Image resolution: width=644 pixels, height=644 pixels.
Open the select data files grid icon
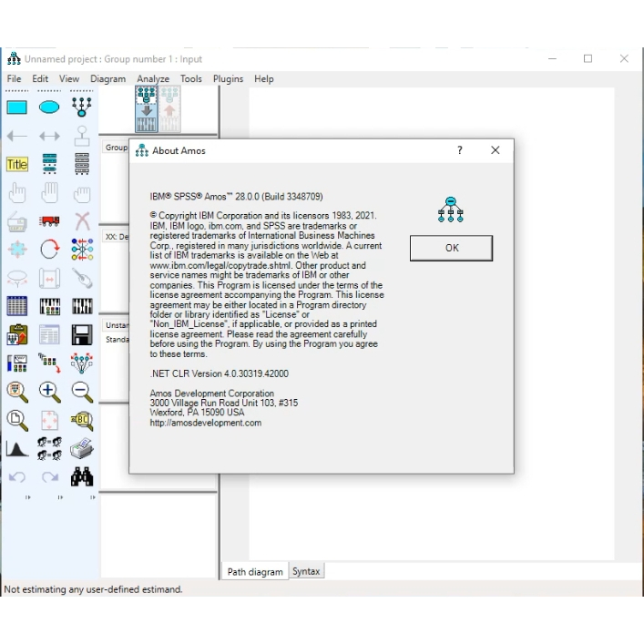tap(16, 306)
